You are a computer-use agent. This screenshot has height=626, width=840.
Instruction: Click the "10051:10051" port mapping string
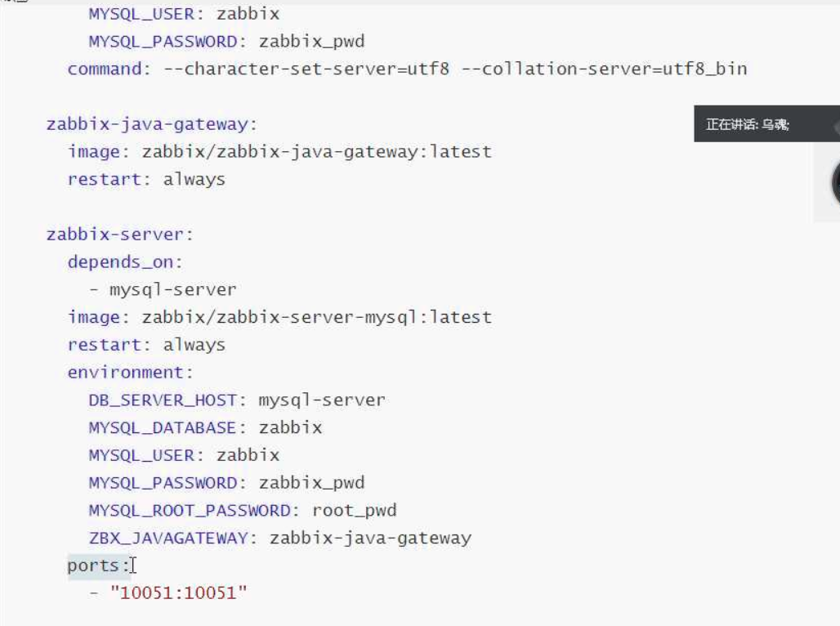[178, 592]
